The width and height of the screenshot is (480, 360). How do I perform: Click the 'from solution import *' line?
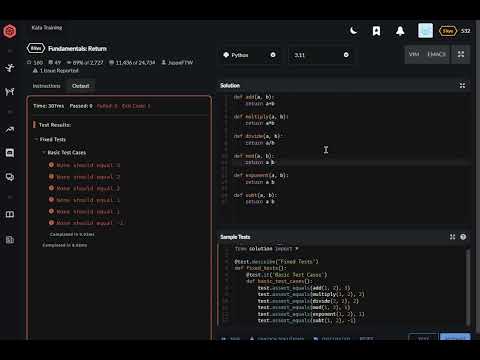tap(267, 249)
